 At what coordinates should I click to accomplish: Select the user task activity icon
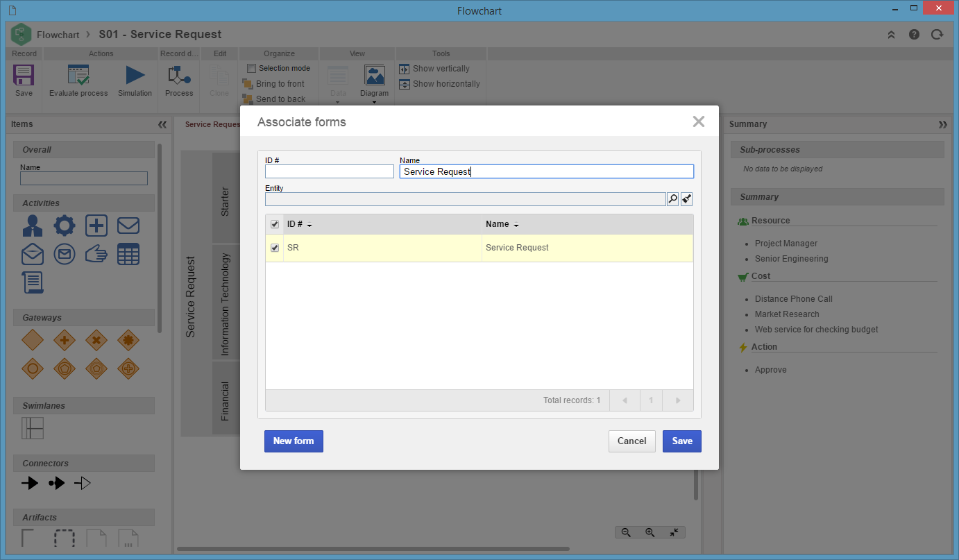tap(33, 226)
